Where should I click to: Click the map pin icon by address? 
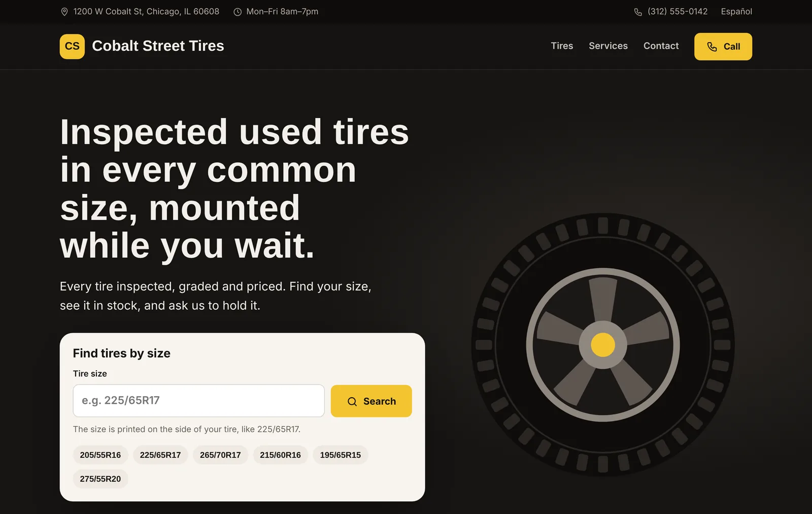[x=64, y=12]
